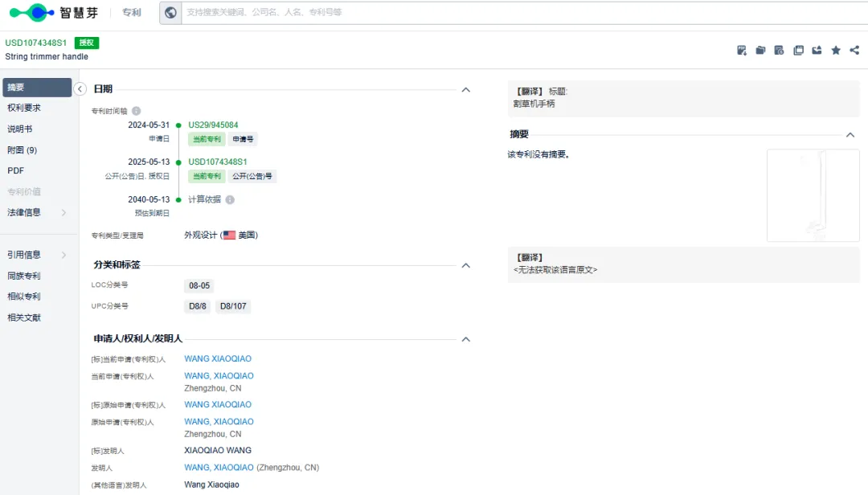This screenshot has width=868, height=495.
Task: Click the globe icon beside search box
Action: click(170, 12)
